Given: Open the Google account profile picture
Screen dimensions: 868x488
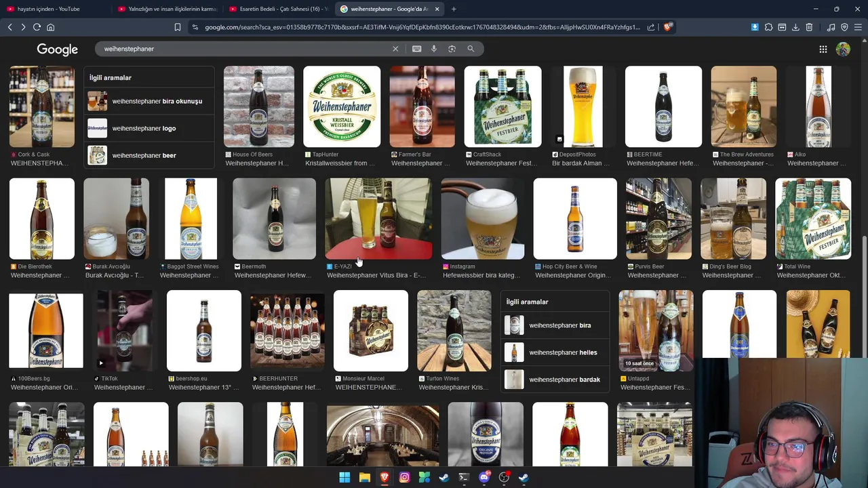Looking at the screenshot, I should (843, 49).
